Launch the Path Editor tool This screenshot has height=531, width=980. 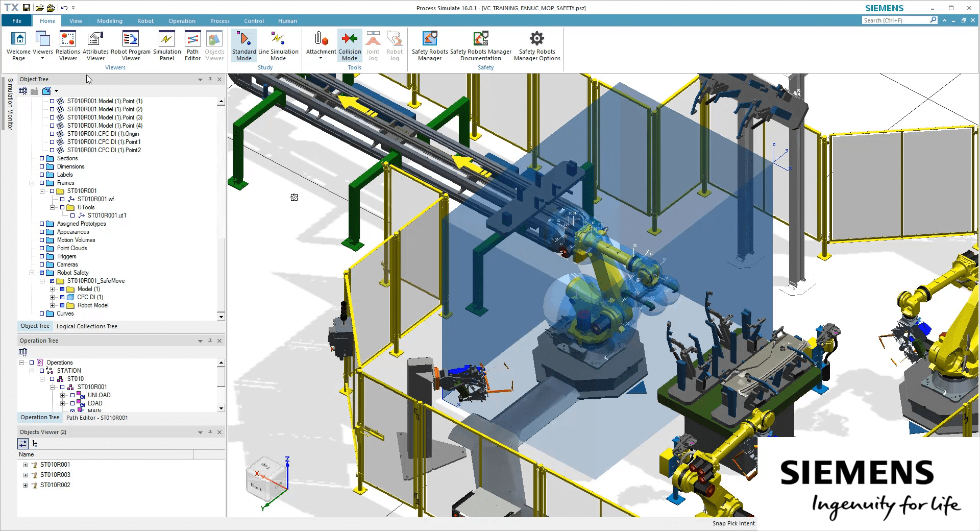(192, 45)
